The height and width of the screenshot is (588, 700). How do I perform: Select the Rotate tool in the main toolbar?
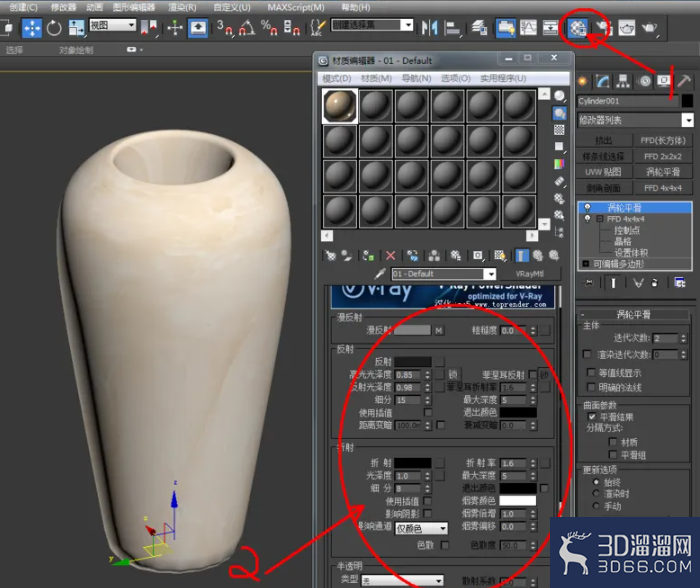click(54, 28)
